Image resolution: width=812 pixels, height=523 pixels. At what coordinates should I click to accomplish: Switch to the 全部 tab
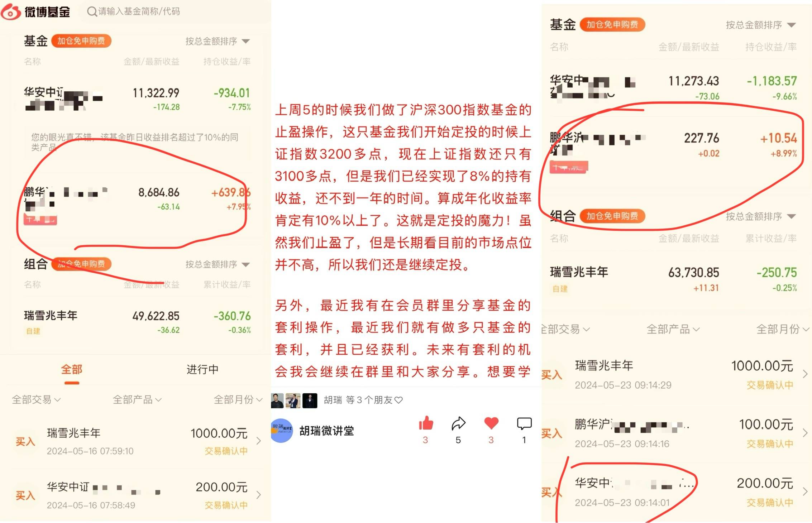pyautogui.click(x=72, y=369)
